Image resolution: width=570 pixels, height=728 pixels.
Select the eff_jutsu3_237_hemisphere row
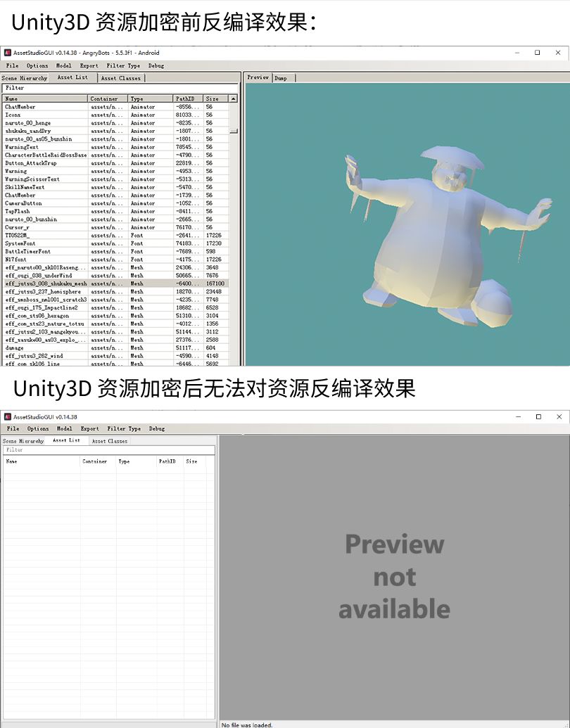(115, 292)
